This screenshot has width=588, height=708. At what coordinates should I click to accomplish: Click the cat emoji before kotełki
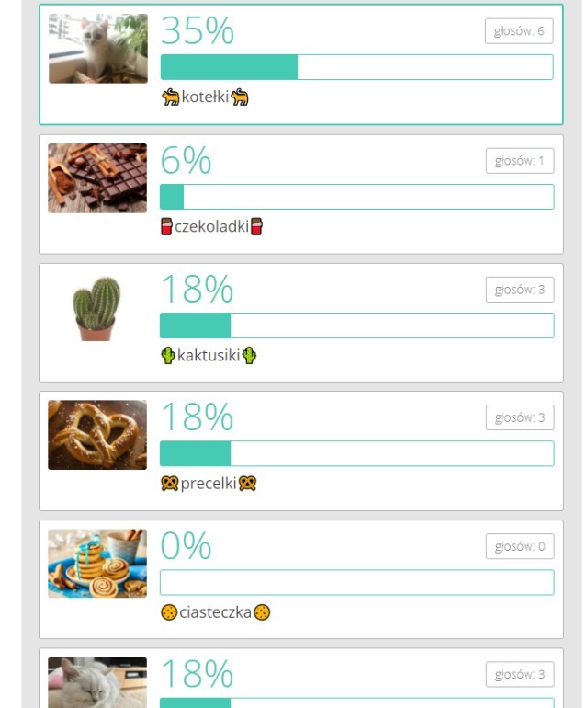170,97
